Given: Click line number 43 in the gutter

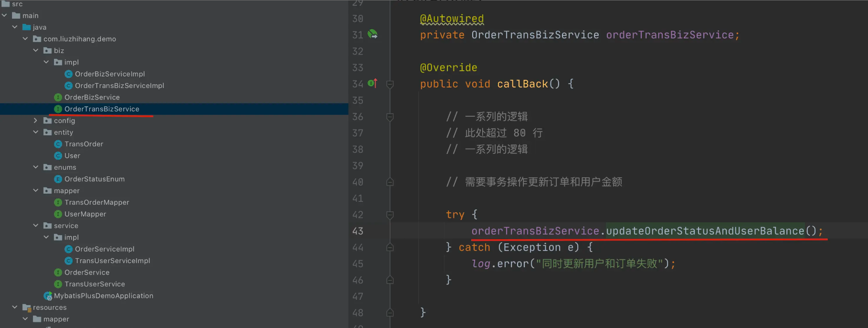Looking at the screenshot, I should [358, 231].
